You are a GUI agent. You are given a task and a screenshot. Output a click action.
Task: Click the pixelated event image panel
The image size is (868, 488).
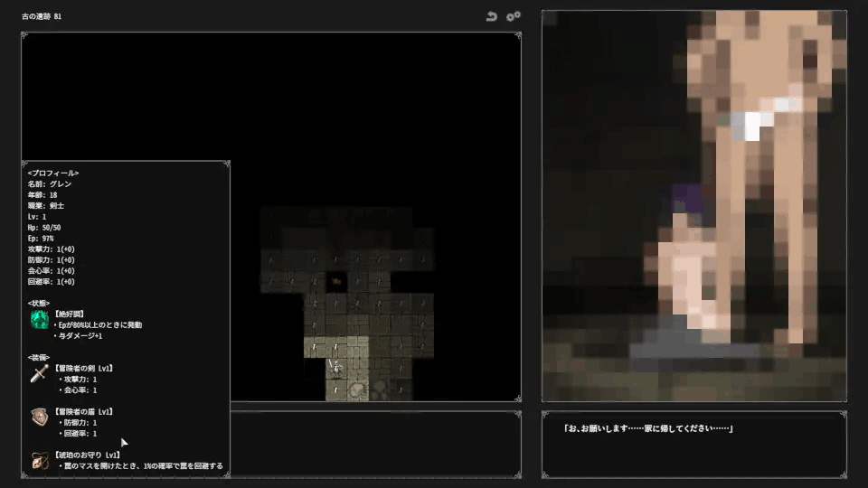tap(693, 206)
